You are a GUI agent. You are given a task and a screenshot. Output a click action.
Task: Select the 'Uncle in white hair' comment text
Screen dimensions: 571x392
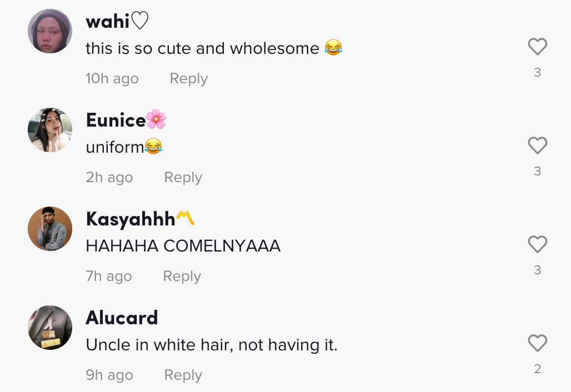pos(212,345)
